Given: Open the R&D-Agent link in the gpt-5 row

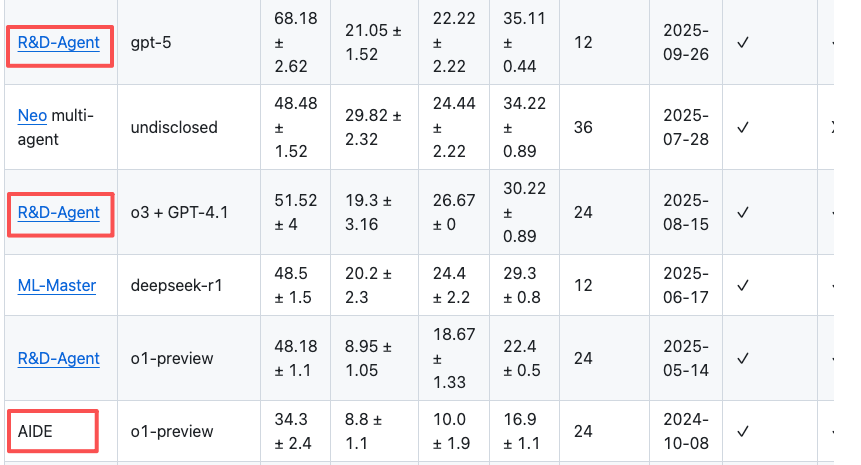Looking at the screenshot, I should [59, 43].
